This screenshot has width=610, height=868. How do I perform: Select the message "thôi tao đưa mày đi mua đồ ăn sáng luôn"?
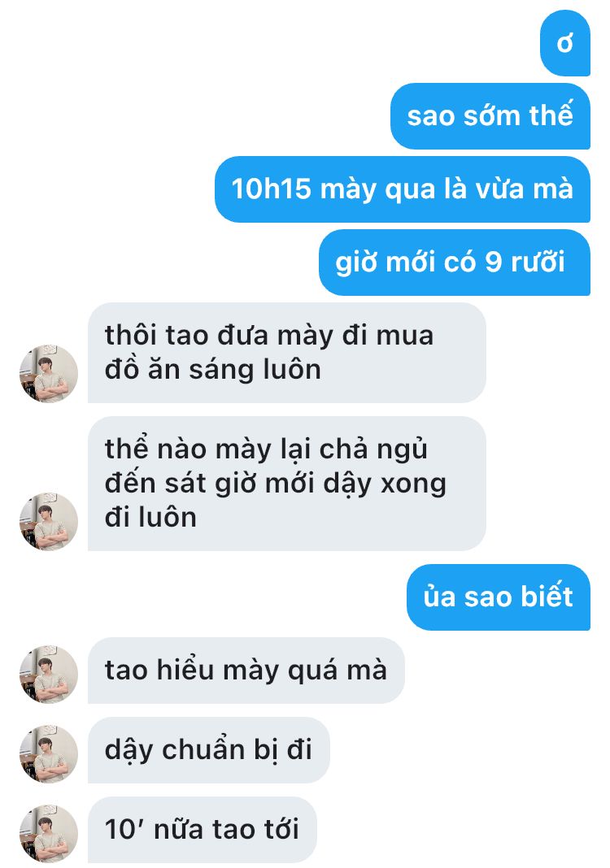[287, 353]
